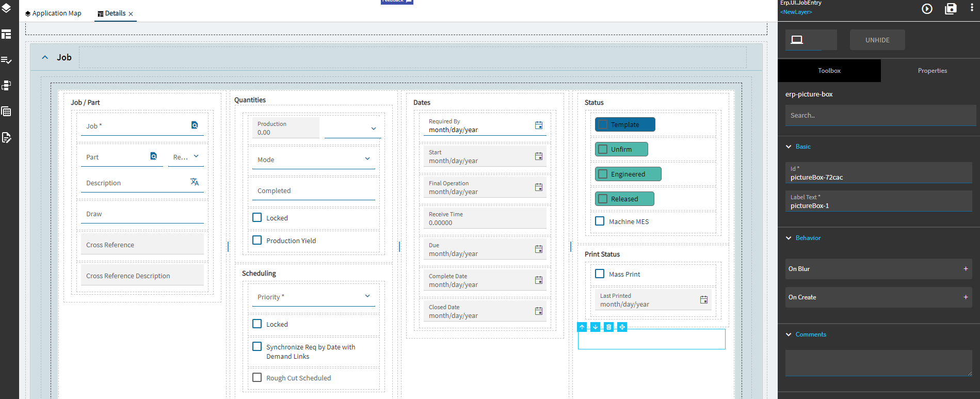Check the Mass Print checkbox
This screenshot has height=399, width=980.
point(600,274)
